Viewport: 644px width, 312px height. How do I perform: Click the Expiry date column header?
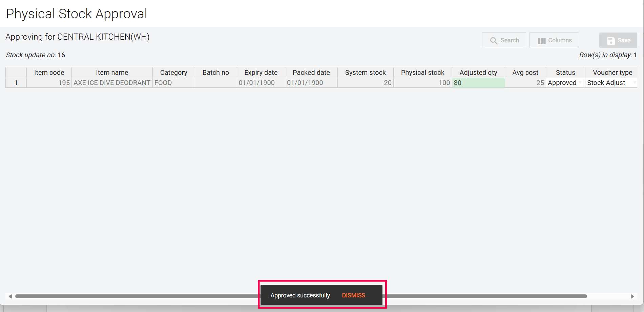(261, 72)
